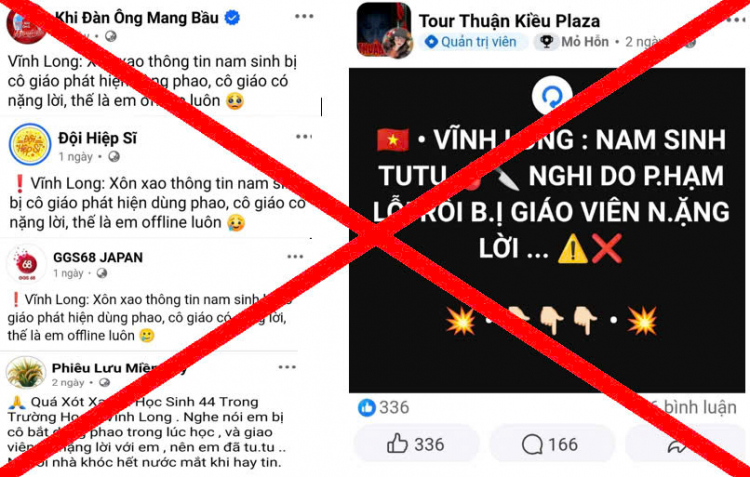Click the verified badge beside Khi Đàn Ông Mang Bầu

[x=232, y=18]
